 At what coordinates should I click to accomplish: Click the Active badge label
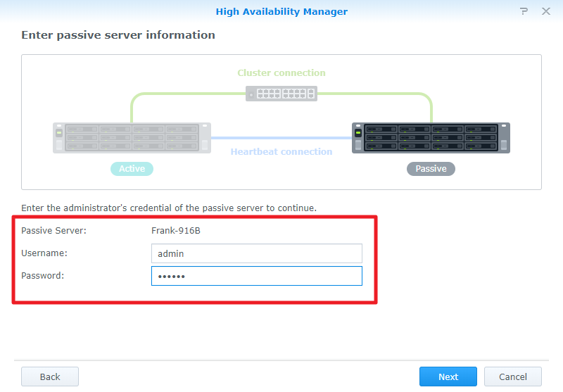click(x=132, y=169)
